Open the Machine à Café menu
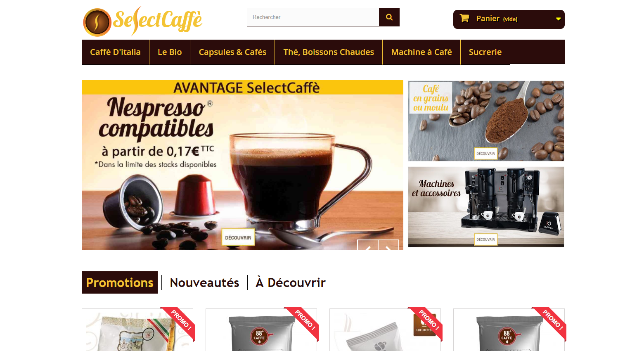This screenshot has height=351, width=644. (421, 52)
